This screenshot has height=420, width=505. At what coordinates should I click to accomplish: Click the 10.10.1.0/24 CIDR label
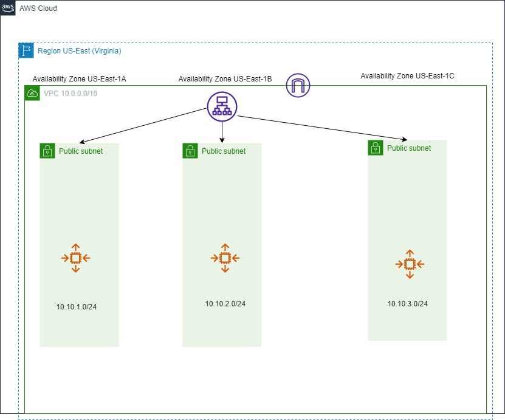pos(75,307)
